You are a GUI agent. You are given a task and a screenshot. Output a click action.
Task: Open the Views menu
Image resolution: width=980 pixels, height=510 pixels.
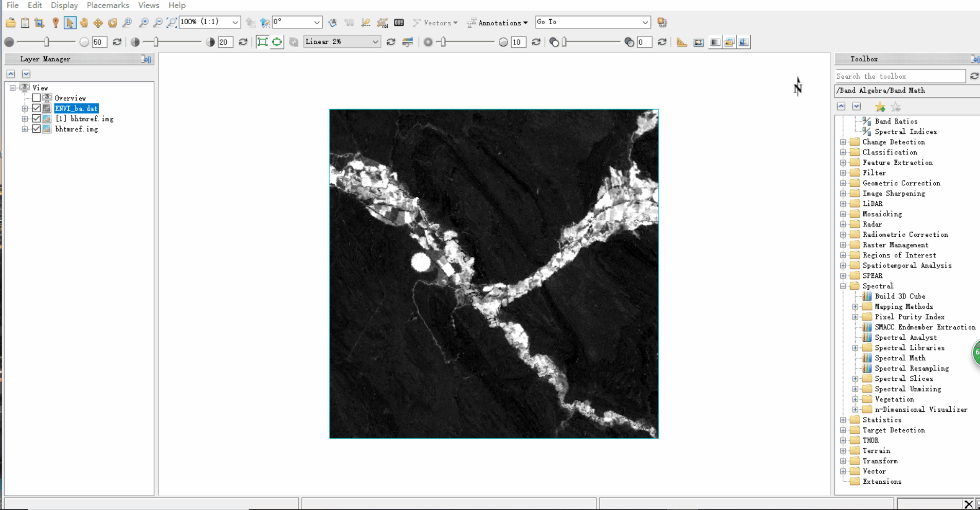tap(149, 5)
